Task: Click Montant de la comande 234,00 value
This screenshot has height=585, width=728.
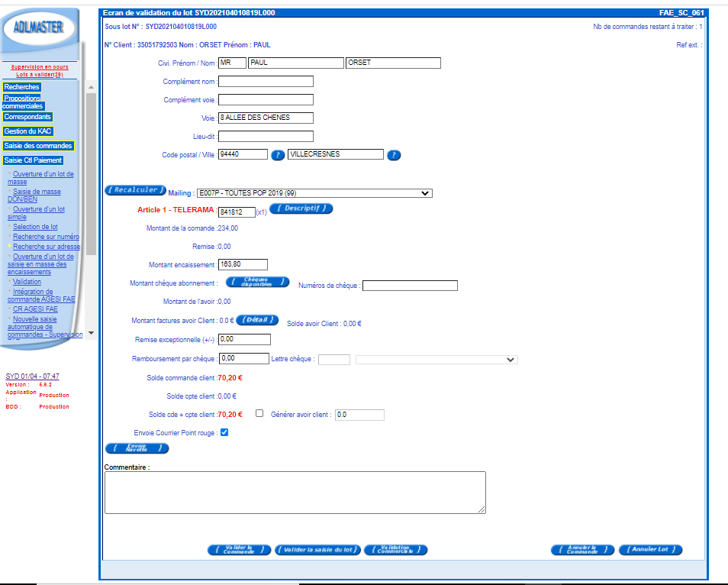Action: [228, 228]
